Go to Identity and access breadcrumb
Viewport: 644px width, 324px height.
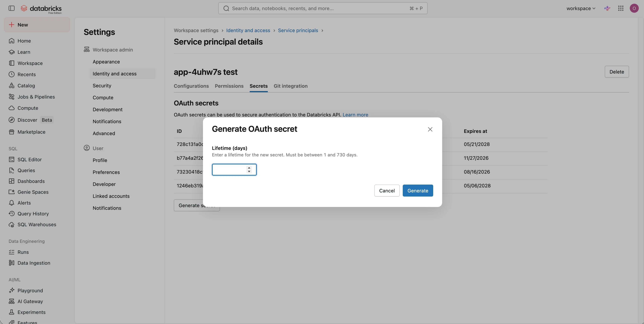(x=248, y=30)
